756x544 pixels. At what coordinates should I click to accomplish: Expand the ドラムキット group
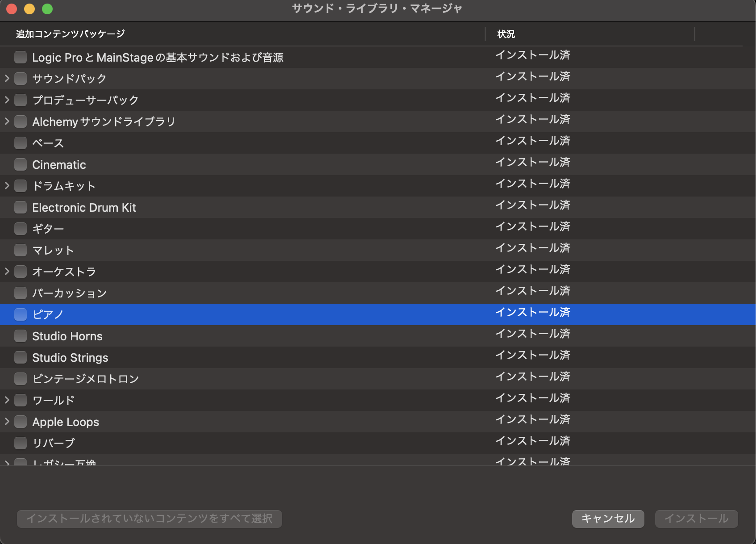tap(7, 186)
